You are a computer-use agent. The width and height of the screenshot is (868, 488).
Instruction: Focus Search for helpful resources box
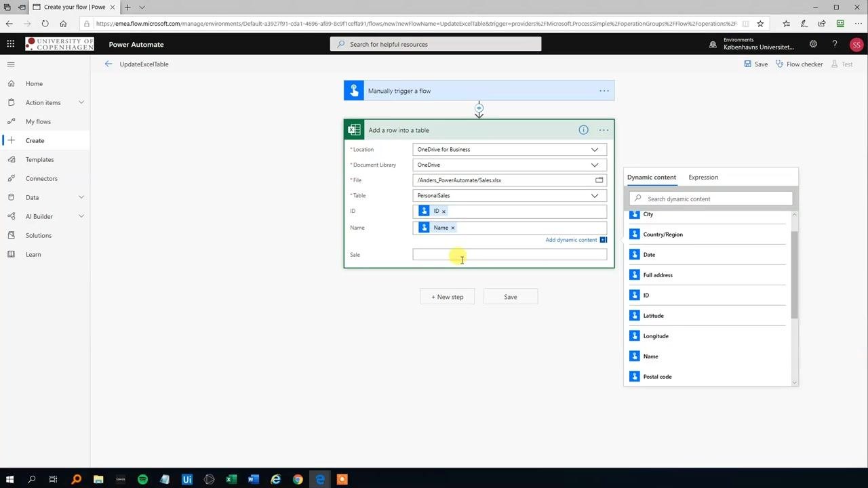pyautogui.click(x=435, y=44)
